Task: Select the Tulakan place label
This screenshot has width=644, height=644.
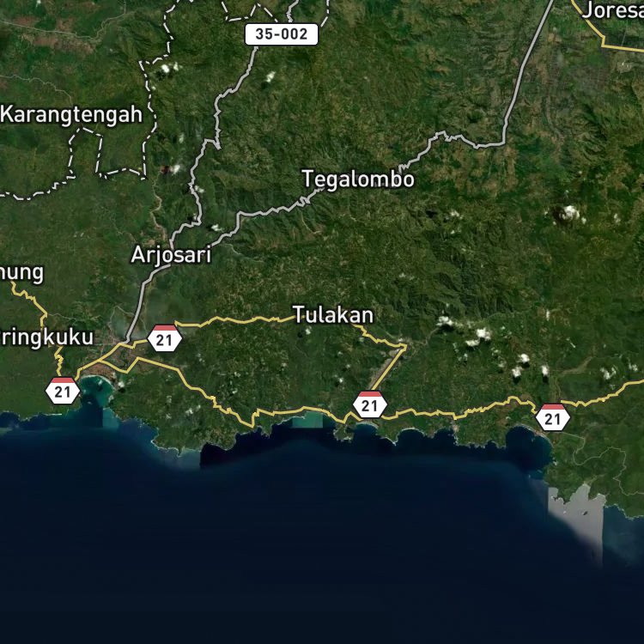Action: coord(332,315)
